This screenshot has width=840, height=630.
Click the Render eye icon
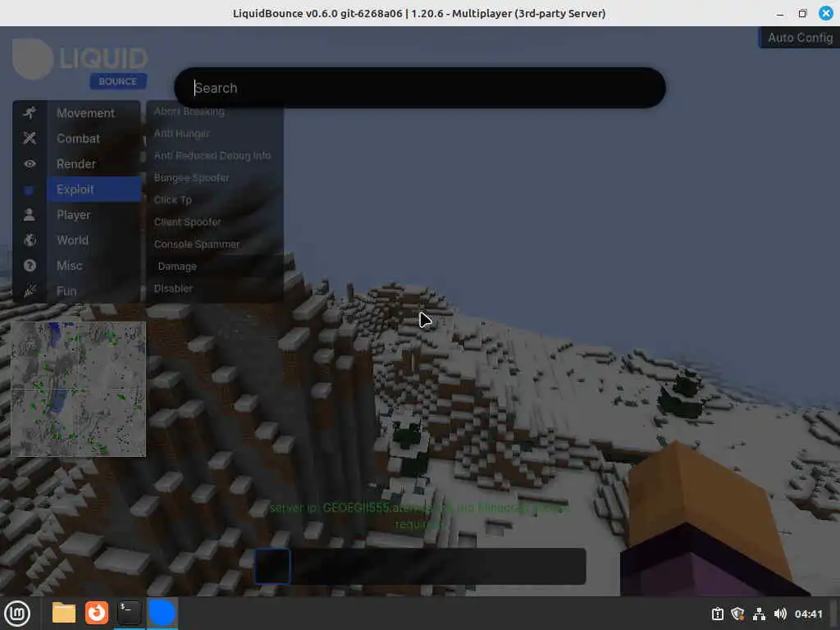coord(30,163)
